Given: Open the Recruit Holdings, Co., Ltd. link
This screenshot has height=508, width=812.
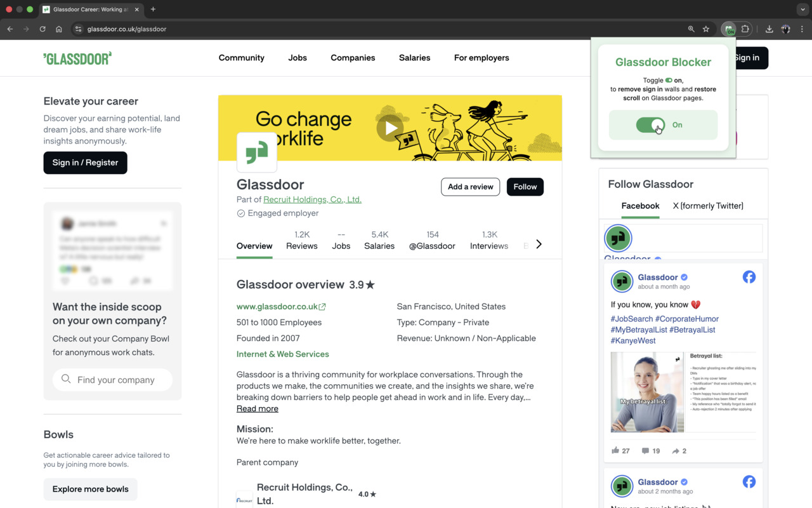Looking at the screenshot, I should pos(312,199).
